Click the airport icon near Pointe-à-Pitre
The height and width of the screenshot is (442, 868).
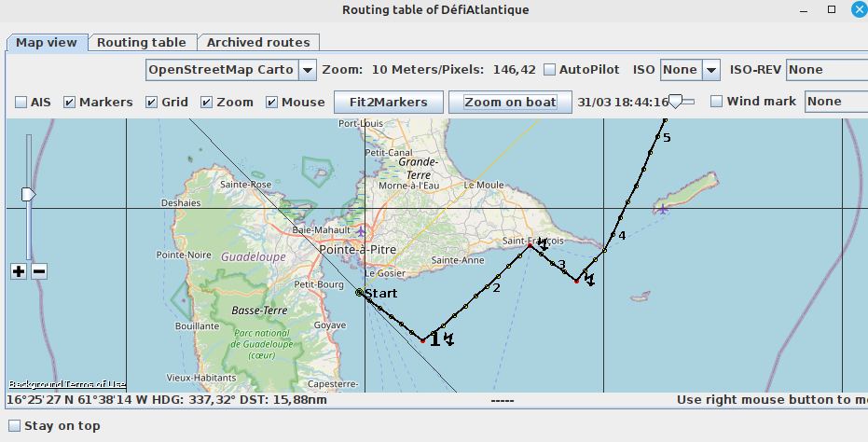pos(361,229)
